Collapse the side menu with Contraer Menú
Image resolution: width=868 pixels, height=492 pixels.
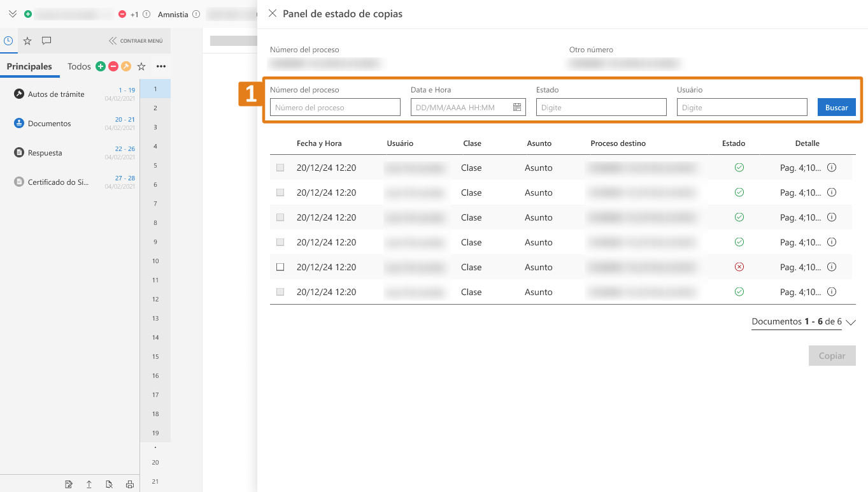136,41
